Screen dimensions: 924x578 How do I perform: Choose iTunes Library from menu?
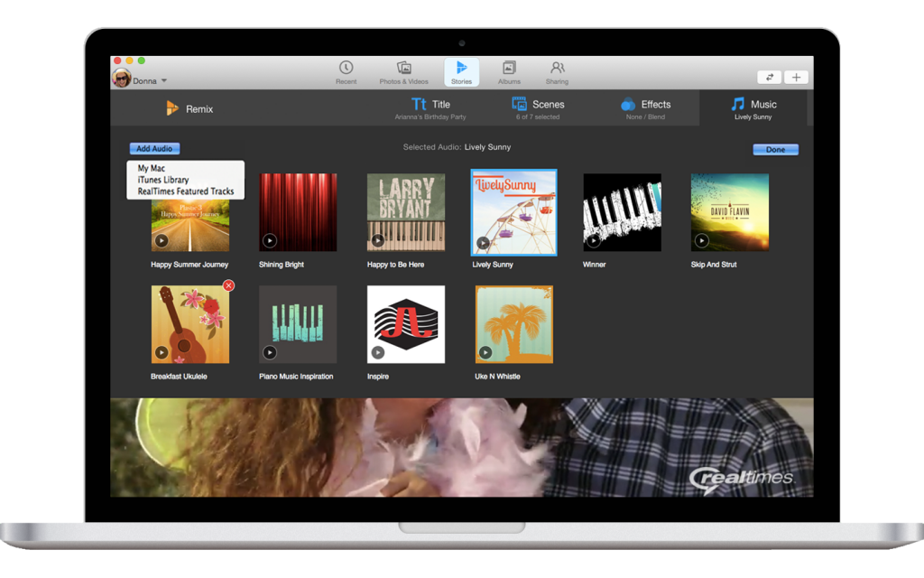click(163, 180)
